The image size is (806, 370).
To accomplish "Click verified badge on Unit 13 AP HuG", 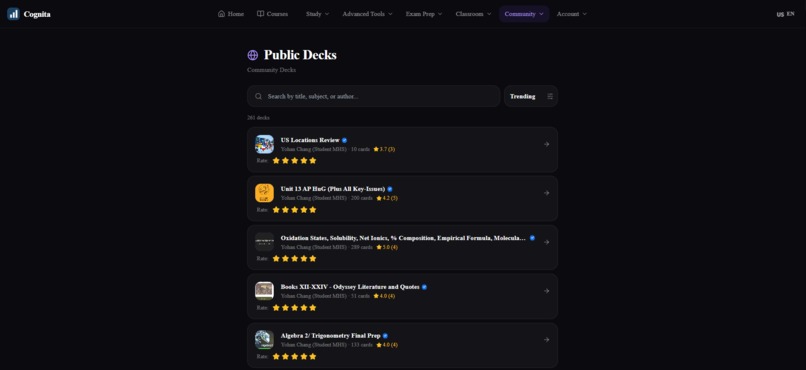I will pos(390,189).
